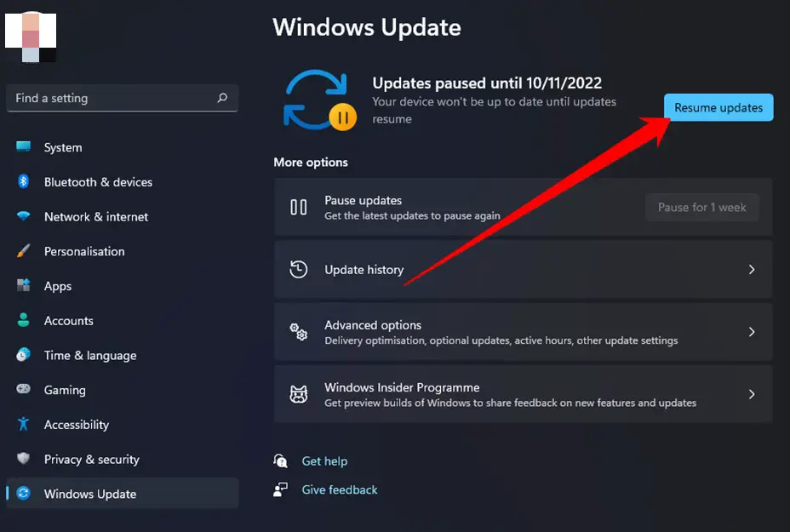Go to Bluetooth & devices settings

click(122, 182)
